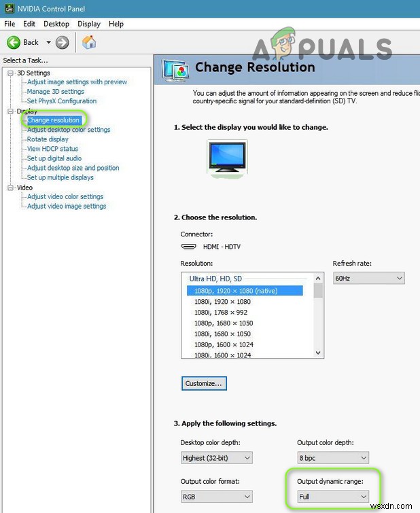Click the Customize... button
The width and height of the screenshot is (420, 513).
click(x=204, y=383)
